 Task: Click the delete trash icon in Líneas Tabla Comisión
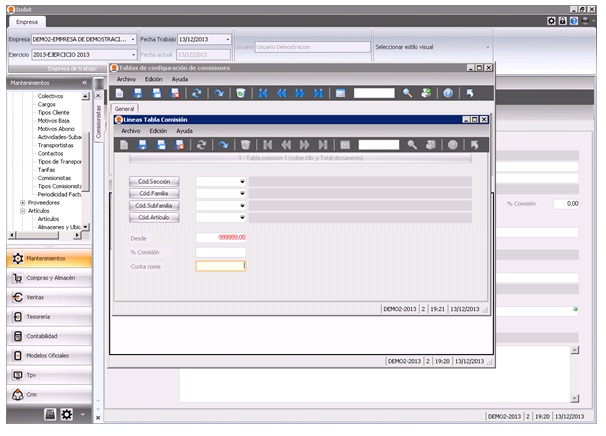click(x=246, y=144)
